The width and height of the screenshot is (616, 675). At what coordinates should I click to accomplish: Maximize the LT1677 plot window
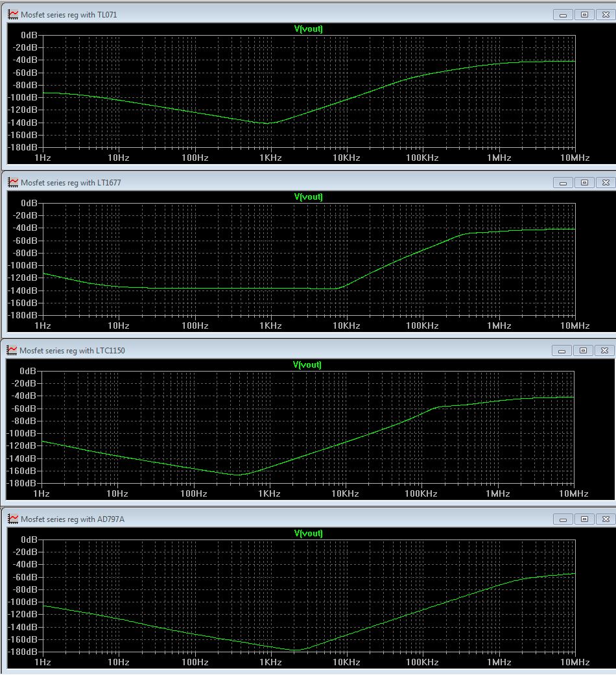click(584, 182)
